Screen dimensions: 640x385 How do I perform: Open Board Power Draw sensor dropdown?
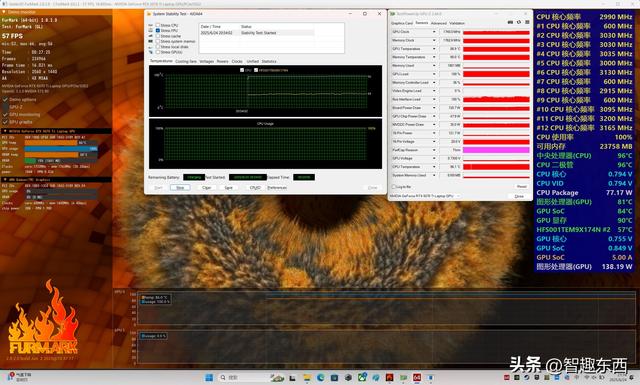tap(434, 108)
